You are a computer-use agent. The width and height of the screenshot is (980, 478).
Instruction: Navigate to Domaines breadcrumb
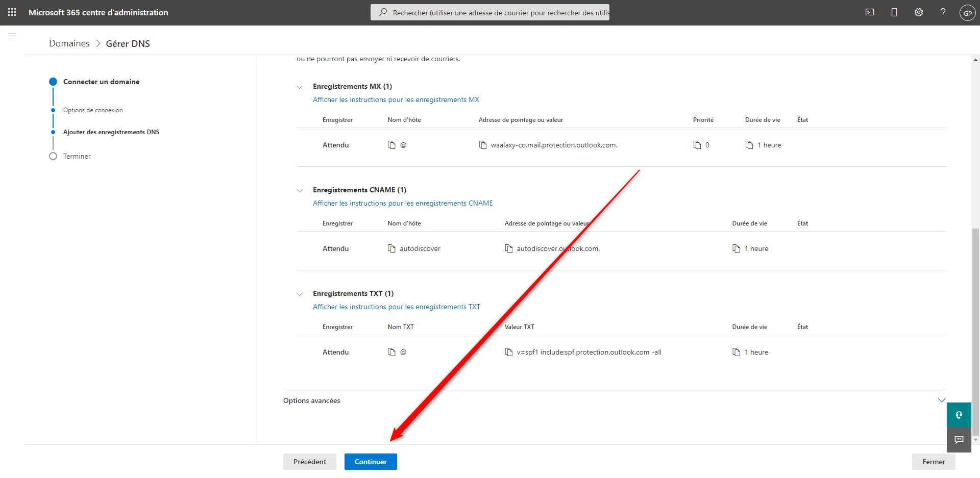(x=69, y=43)
